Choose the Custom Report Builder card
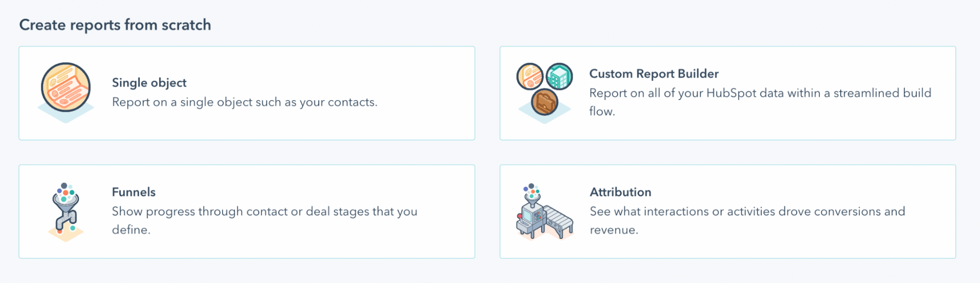The width and height of the screenshot is (980, 283). point(728,93)
